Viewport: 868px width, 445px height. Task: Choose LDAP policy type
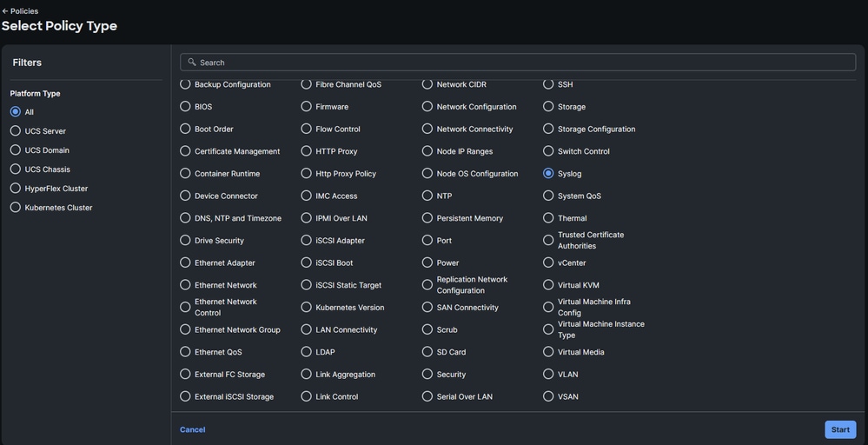[306, 351]
